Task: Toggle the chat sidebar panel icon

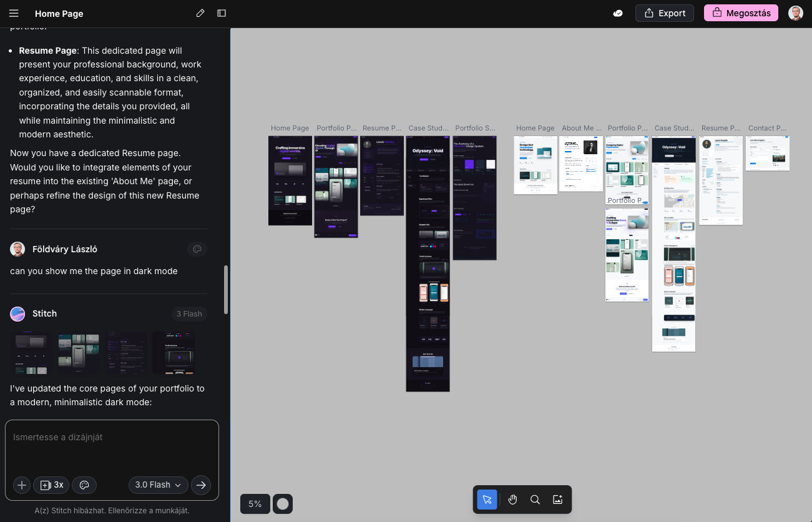Action: point(222,13)
